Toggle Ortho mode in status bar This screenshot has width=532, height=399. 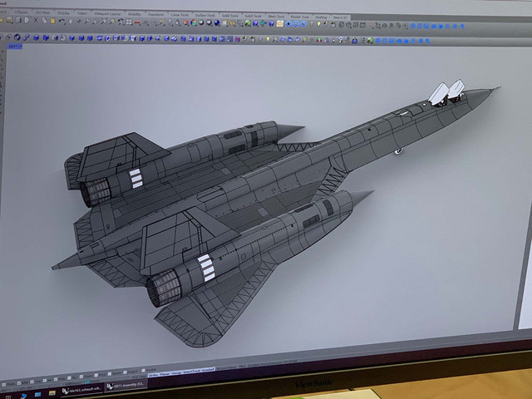pyautogui.click(x=153, y=375)
